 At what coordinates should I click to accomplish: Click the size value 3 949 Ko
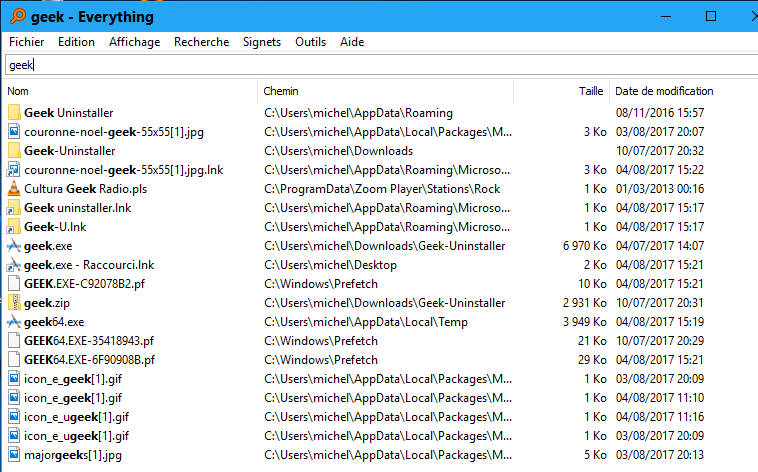584,322
